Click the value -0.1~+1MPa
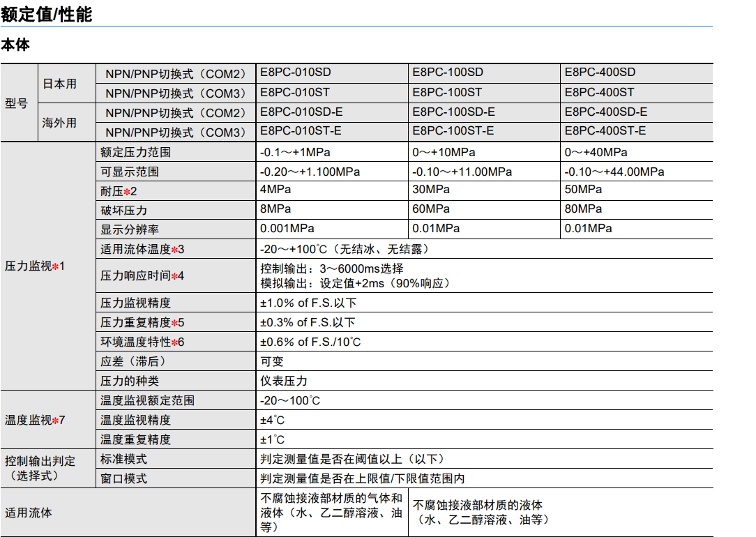 tap(295, 152)
